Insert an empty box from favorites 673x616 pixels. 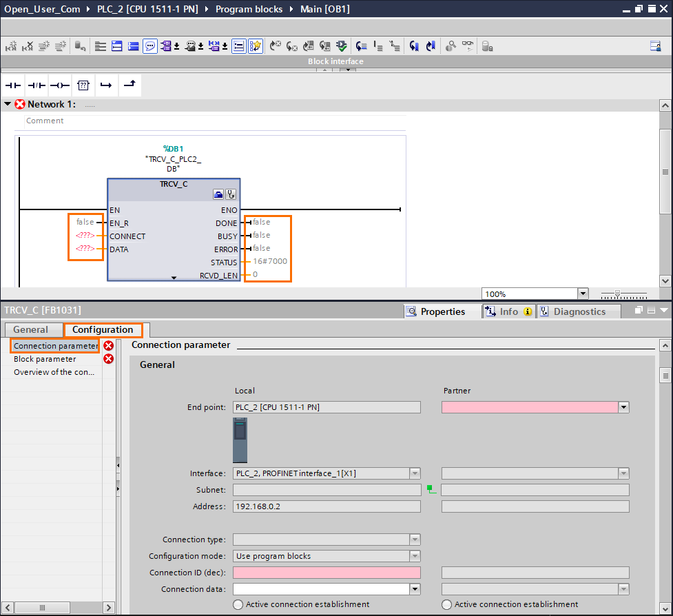[x=83, y=85]
